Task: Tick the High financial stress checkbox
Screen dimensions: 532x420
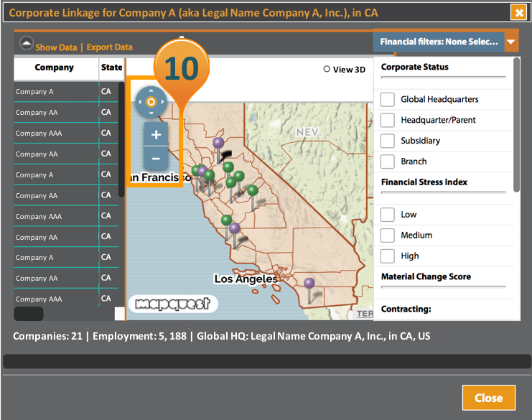Action: 387,256
